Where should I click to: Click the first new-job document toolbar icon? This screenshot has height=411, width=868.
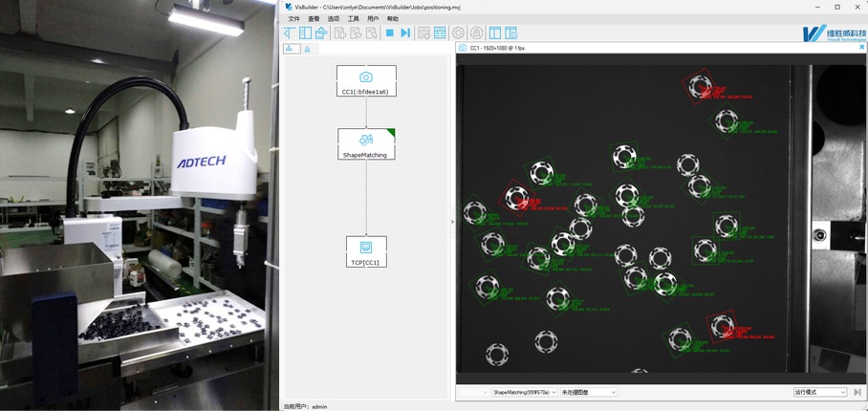[x=339, y=33]
